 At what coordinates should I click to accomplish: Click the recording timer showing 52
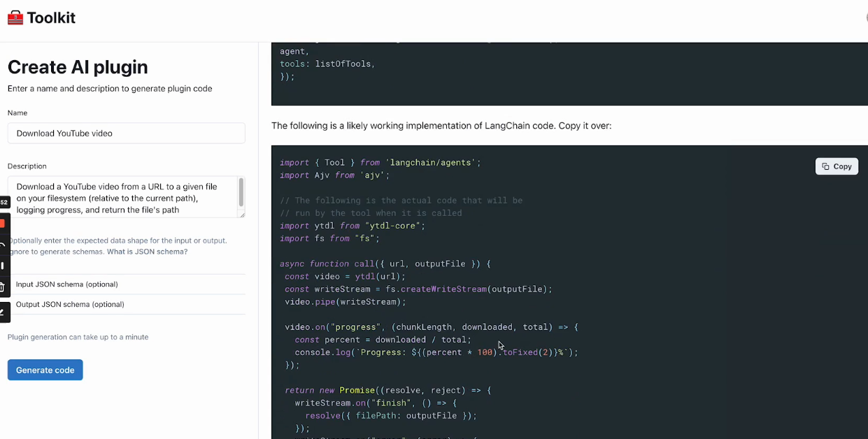pos(3,203)
